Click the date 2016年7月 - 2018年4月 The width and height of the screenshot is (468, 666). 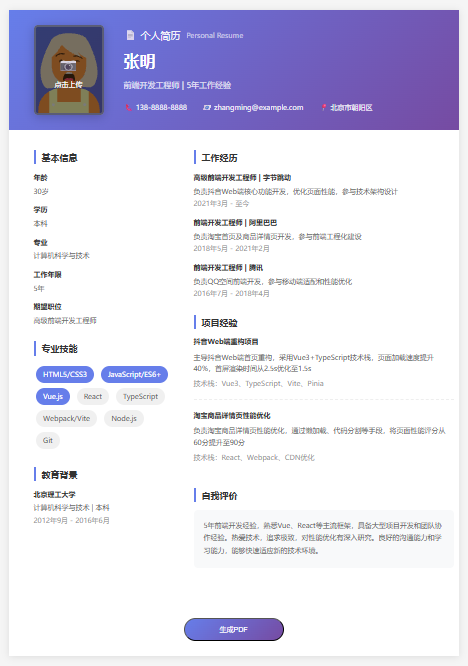click(x=231, y=293)
